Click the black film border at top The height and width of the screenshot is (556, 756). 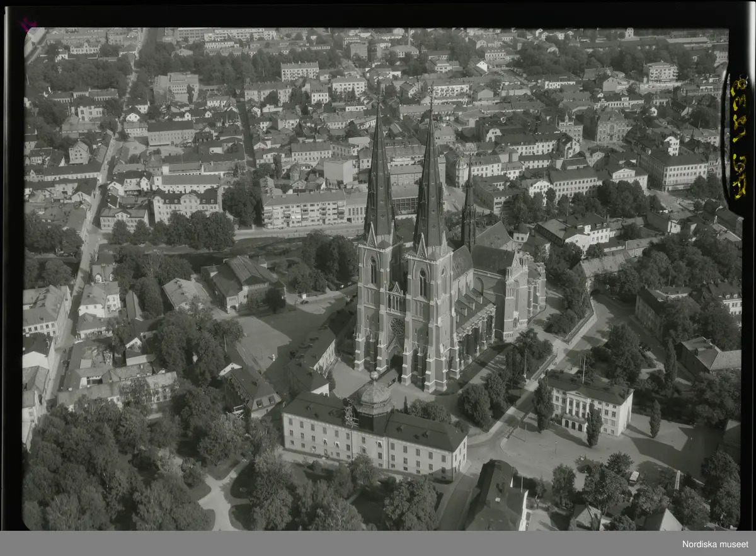(378, 13)
